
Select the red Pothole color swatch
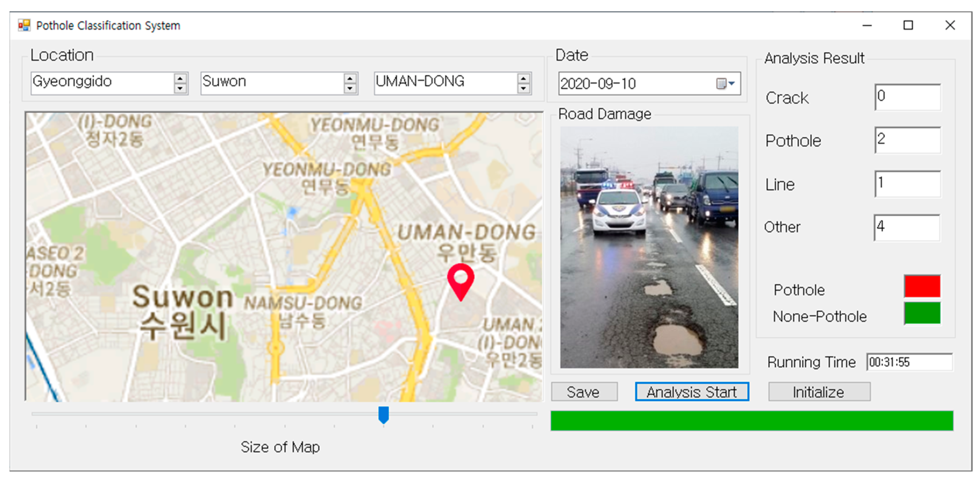tap(922, 286)
